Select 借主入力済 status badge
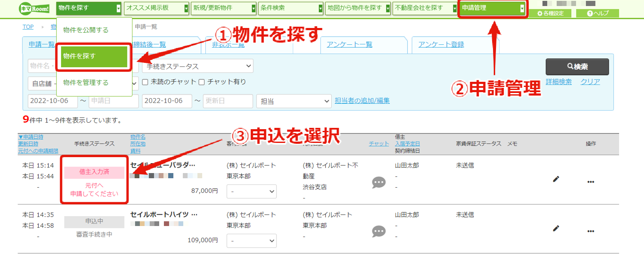The width and height of the screenshot is (644, 254). (94, 172)
